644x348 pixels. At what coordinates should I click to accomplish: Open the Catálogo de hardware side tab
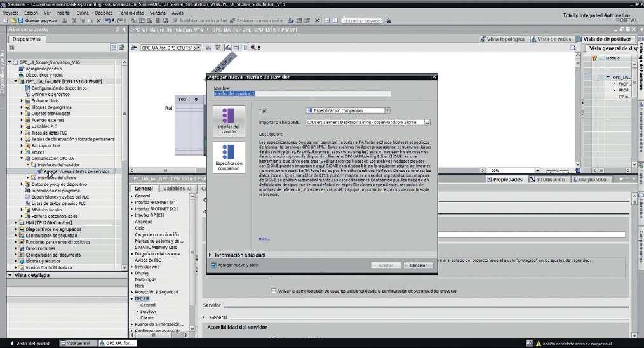click(641, 66)
